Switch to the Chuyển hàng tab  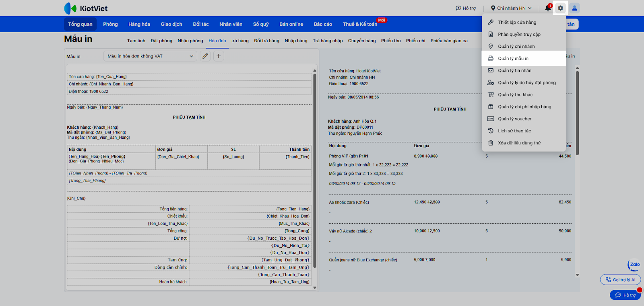pyautogui.click(x=362, y=41)
